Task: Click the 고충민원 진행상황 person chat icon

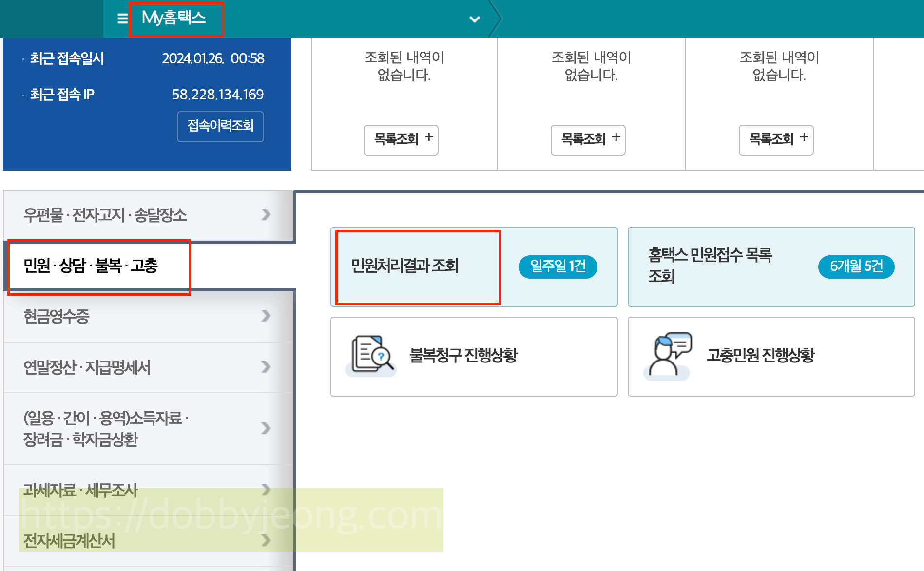Action: point(668,356)
